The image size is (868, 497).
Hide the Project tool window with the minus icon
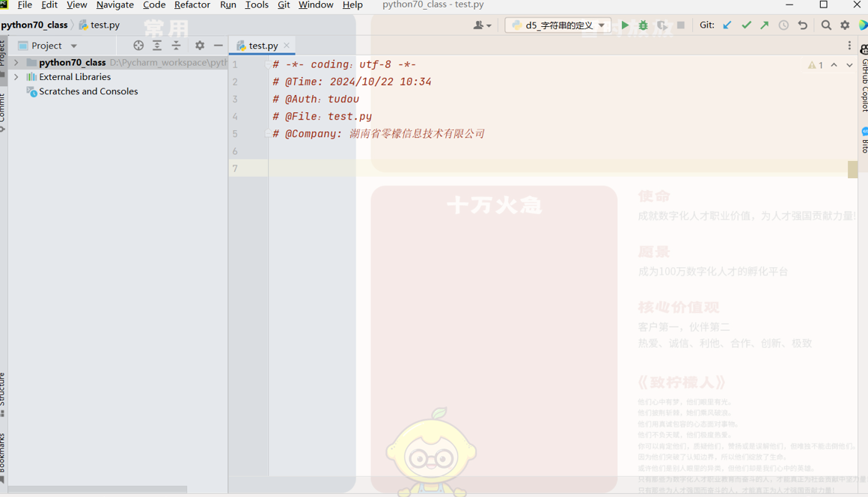point(217,45)
